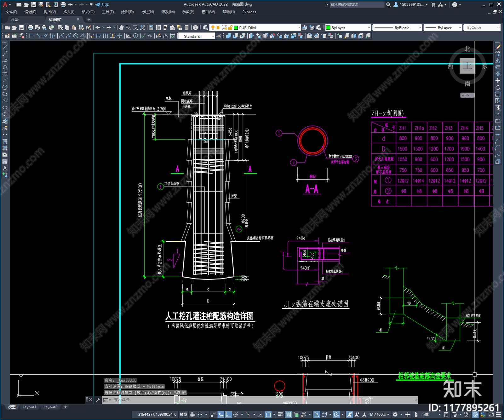Image resolution: width=504 pixels, height=420 pixels.
Task: Open the annotation scale 1:1 / 100% dropdown
Action: (379, 414)
